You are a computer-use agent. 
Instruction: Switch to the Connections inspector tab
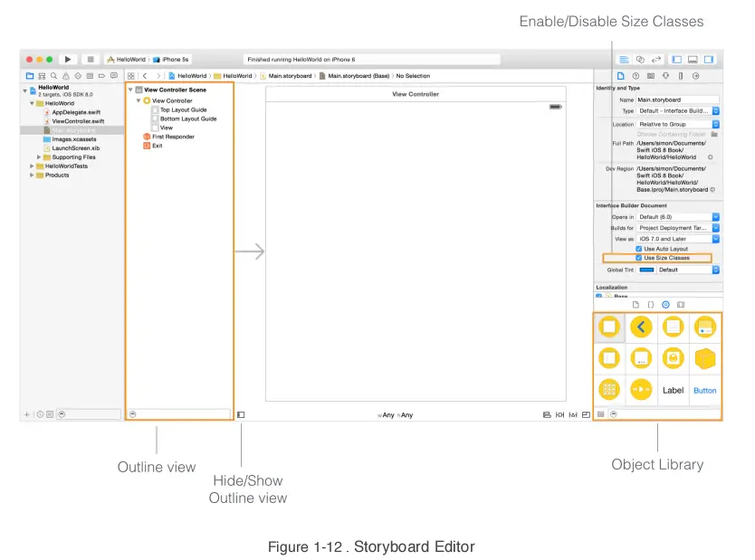tap(696, 75)
